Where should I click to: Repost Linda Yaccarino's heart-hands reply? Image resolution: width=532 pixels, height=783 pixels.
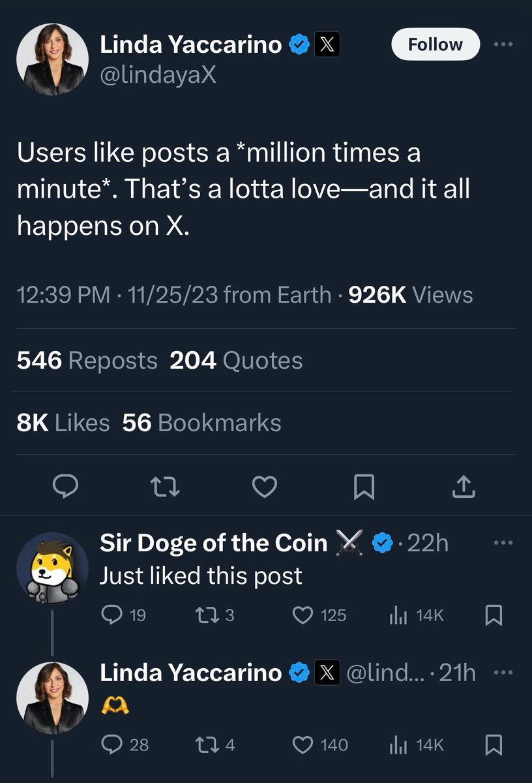click(x=205, y=744)
